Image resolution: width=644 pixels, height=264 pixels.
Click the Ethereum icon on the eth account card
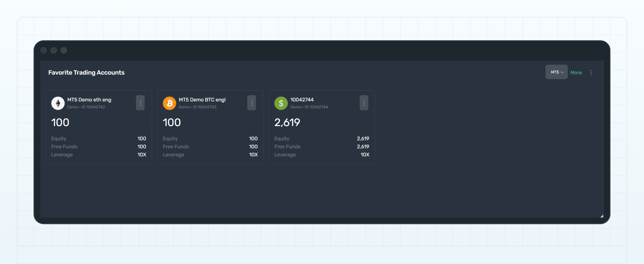pyautogui.click(x=58, y=103)
